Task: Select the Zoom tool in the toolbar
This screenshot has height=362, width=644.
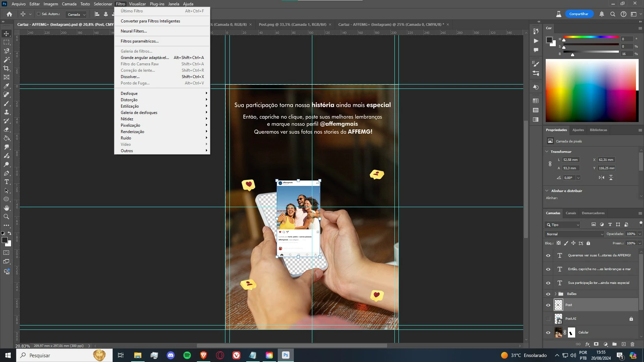Action: coord(6,217)
